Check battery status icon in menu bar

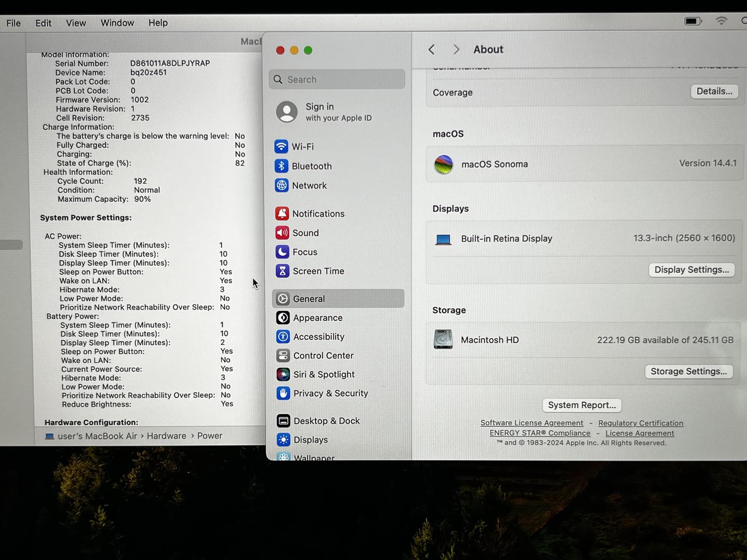(x=693, y=21)
